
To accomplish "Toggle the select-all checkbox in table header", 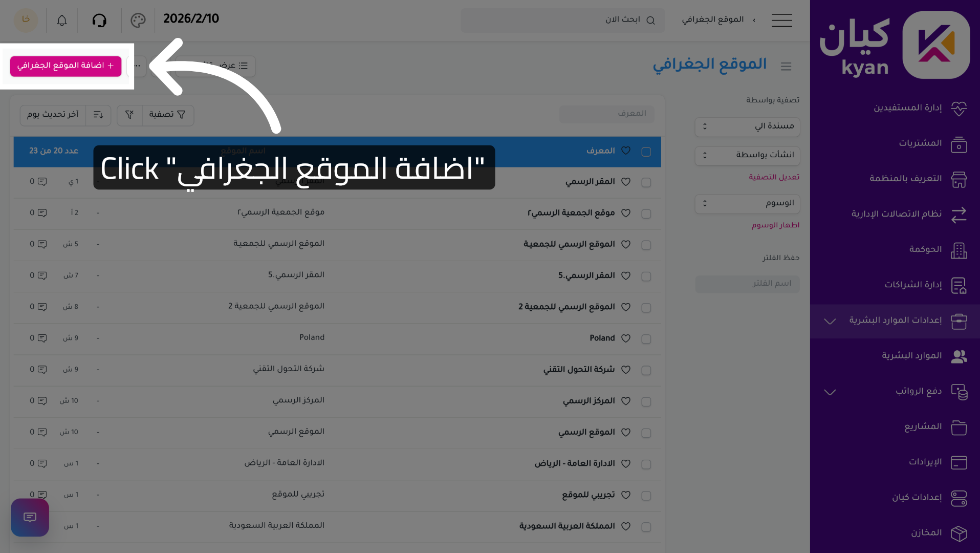I will pos(646,152).
